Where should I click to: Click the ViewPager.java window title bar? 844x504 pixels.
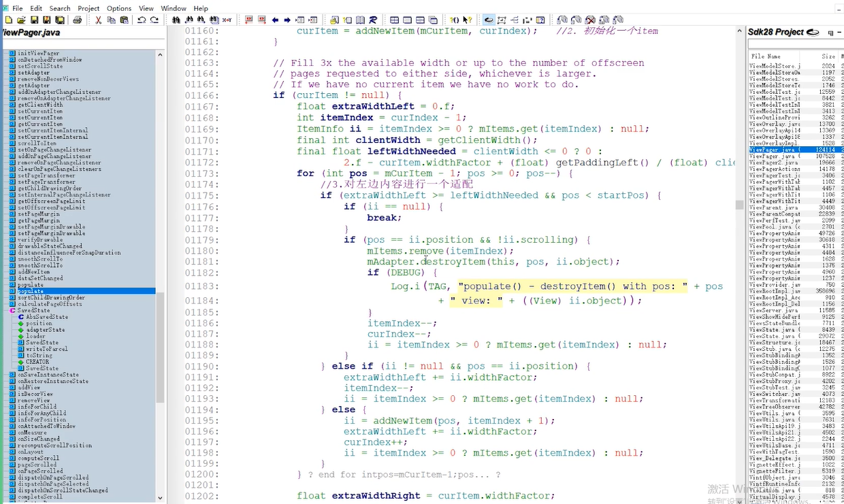pos(31,32)
